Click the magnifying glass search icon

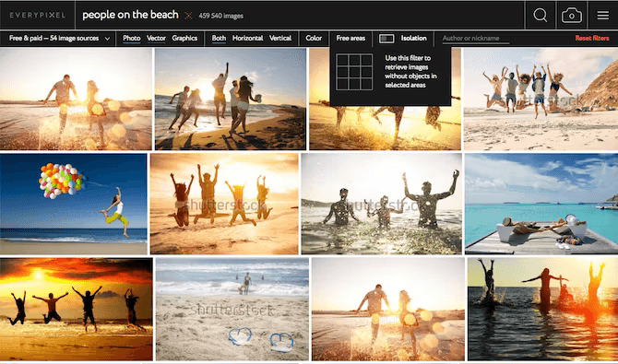[x=540, y=16]
